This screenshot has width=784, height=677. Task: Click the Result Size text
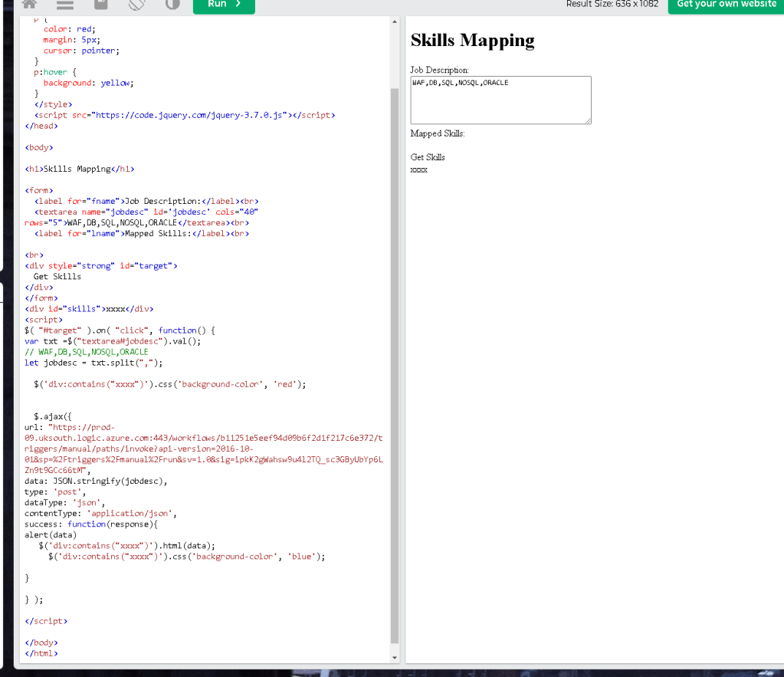pyautogui.click(x=612, y=4)
